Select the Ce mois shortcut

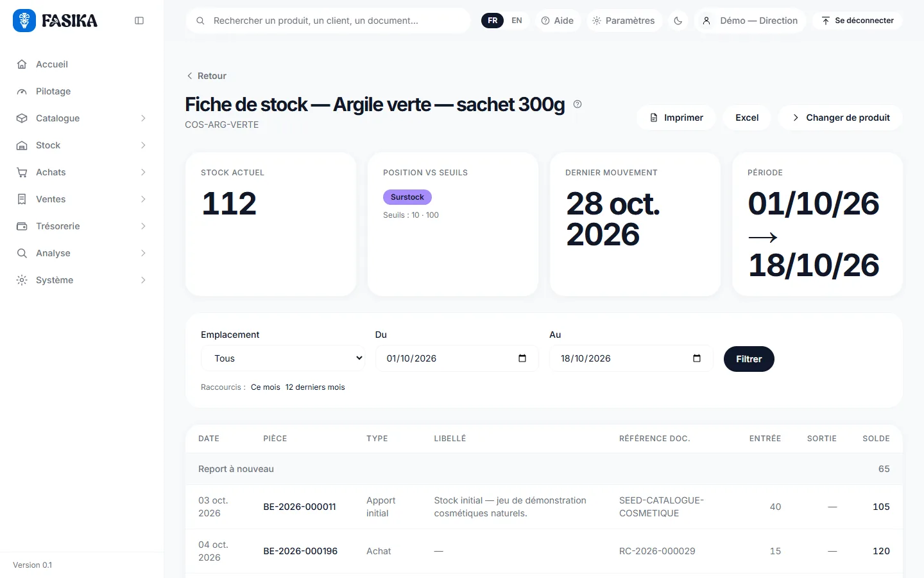[x=266, y=387]
